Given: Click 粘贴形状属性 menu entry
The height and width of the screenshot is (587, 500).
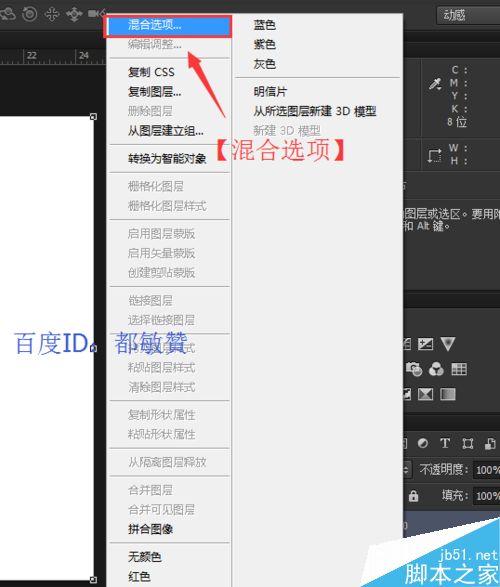Looking at the screenshot, I should tap(168, 434).
